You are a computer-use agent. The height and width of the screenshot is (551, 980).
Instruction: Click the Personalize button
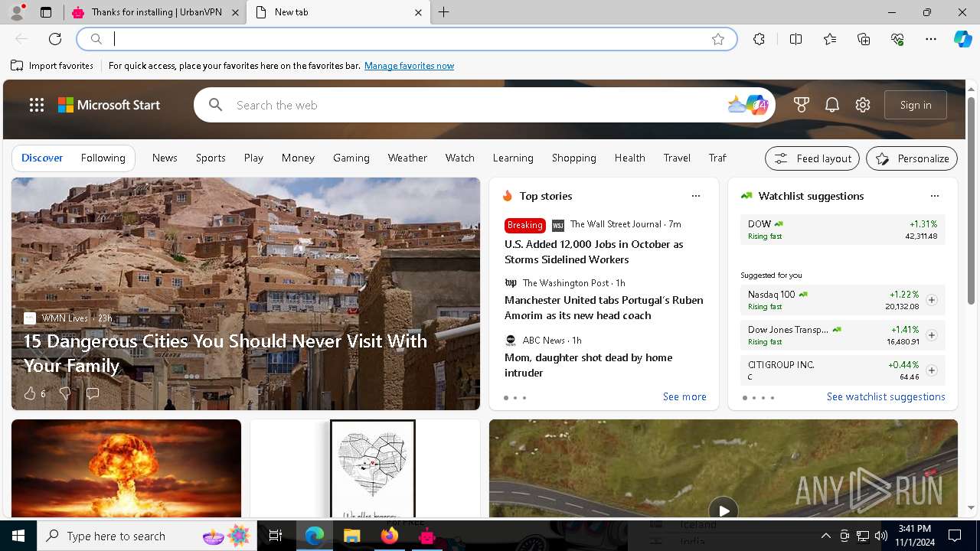[x=912, y=158]
